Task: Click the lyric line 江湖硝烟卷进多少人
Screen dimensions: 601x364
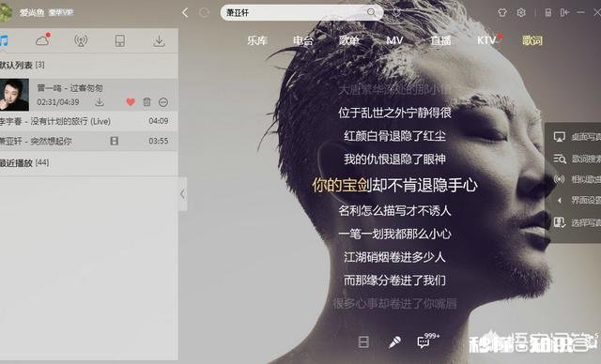Action: coord(394,257)
